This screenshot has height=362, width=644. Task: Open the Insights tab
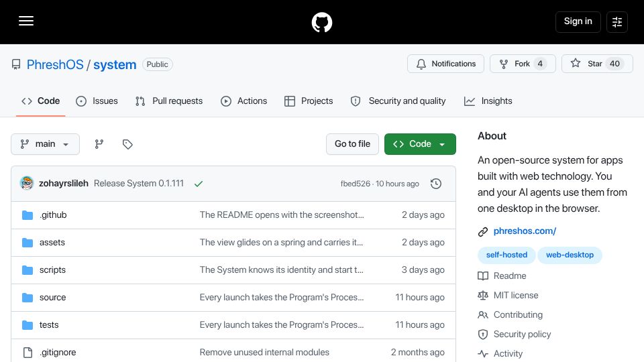pyautogui.click(x=488, y=101)
